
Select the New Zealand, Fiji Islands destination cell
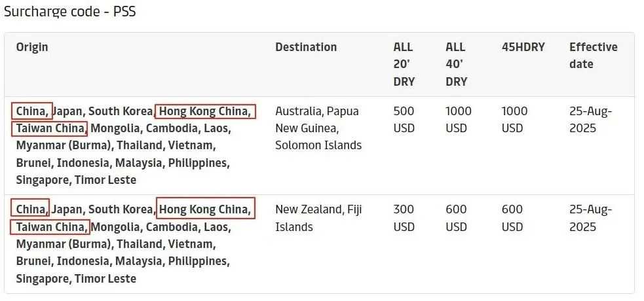tap(318, 218)
